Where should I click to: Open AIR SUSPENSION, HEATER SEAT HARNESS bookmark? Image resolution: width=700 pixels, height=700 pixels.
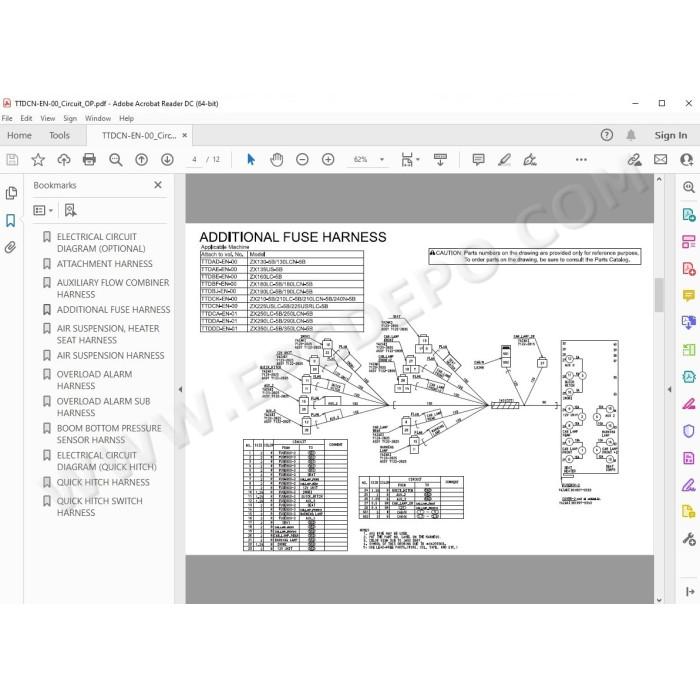tap(108, 334)
